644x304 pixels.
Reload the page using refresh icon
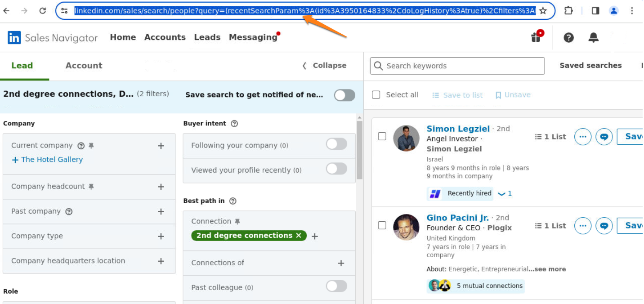[x=43, y=11]
